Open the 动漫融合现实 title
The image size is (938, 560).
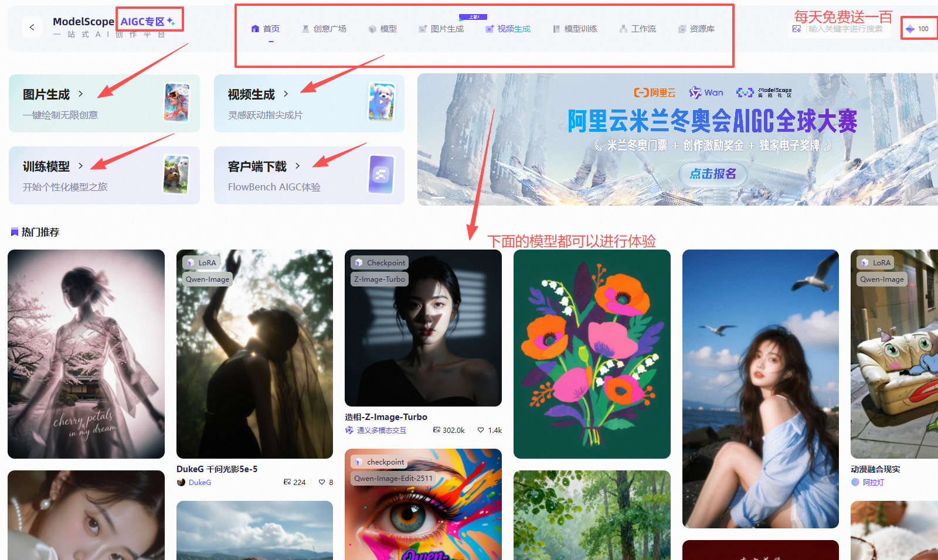875,469
